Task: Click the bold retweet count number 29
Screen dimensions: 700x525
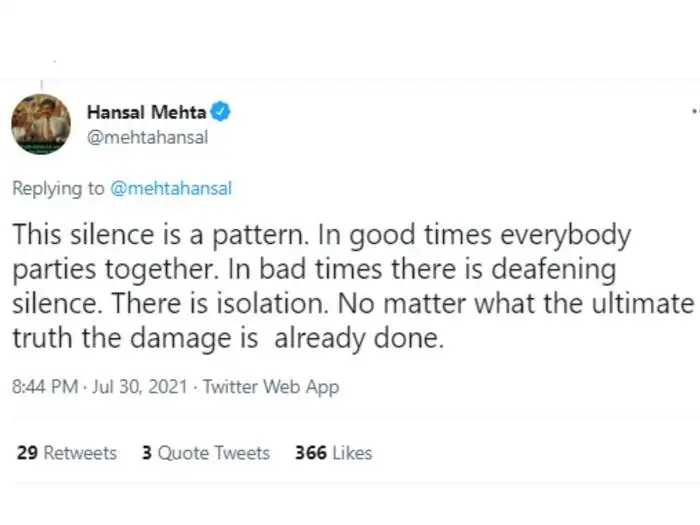Action: pyautogui.click(x=27, y=453)
